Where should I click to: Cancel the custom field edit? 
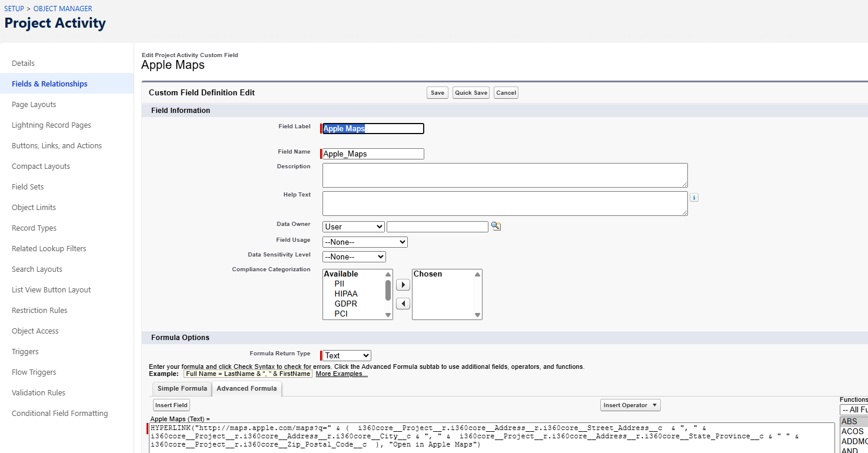(x=506, y=93)
